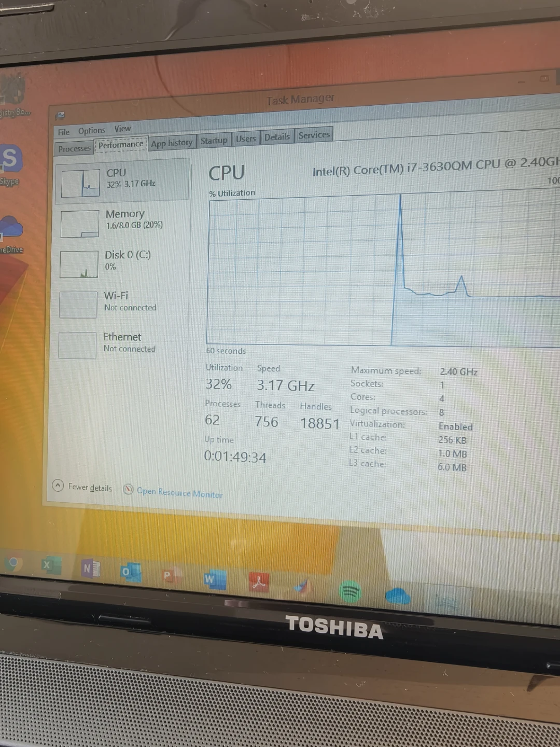Open Adobe Acrobat taskbar icon

(259, 582)
